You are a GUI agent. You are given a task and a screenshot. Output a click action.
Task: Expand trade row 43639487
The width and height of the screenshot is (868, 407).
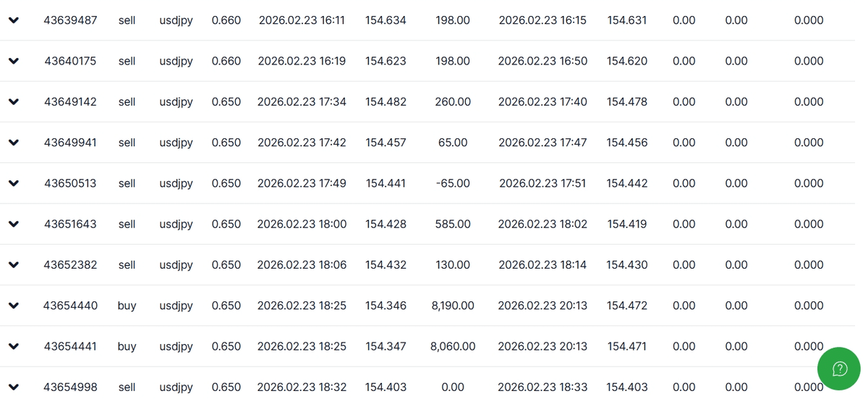(x=14, y=20)
